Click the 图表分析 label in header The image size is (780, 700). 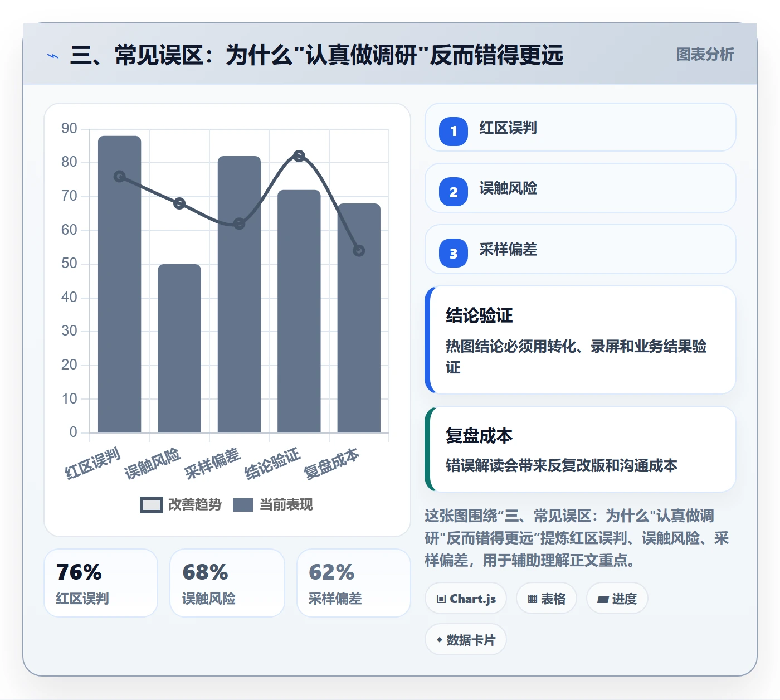(705, 54)
